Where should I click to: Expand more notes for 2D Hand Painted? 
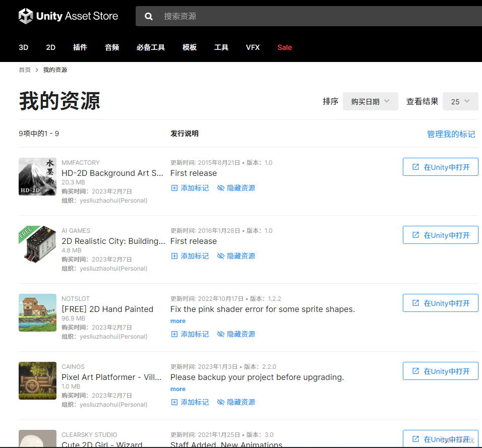coord(178,321)
